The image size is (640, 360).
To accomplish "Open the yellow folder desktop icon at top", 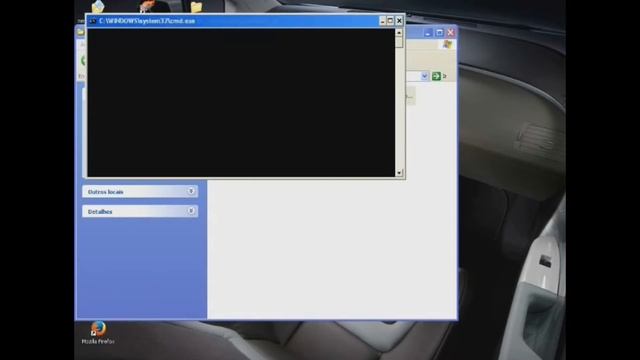I will (196, 7).
